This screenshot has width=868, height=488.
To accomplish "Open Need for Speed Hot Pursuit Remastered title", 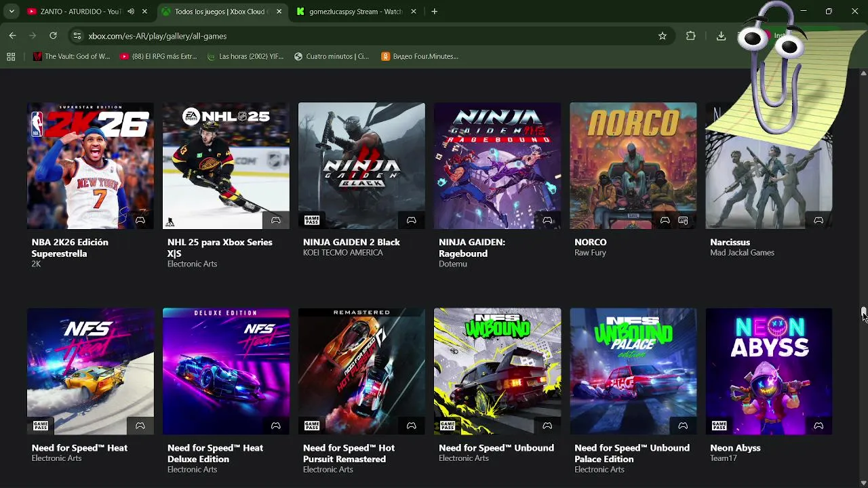I will [349, 453].
